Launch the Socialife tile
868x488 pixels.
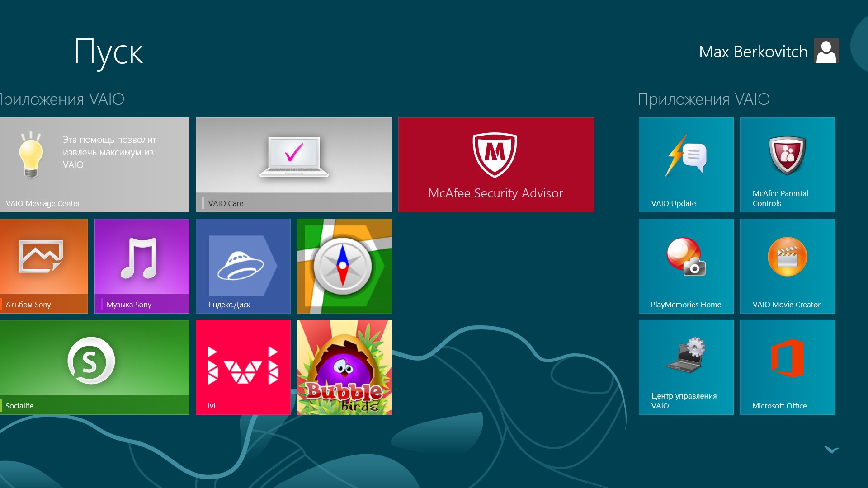[94, 367]
